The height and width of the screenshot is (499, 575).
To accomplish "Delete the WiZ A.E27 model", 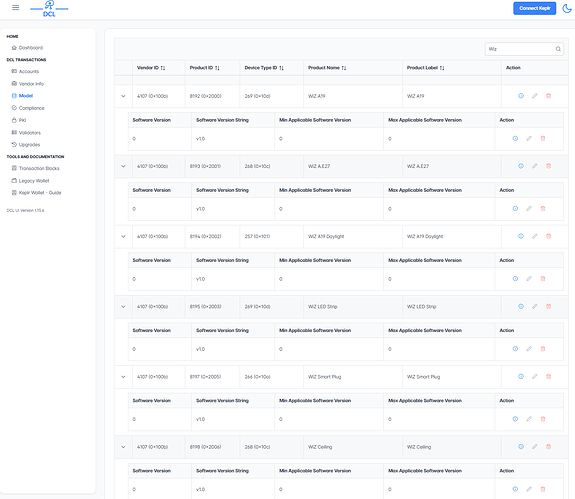I will click(x=549, y=166).
